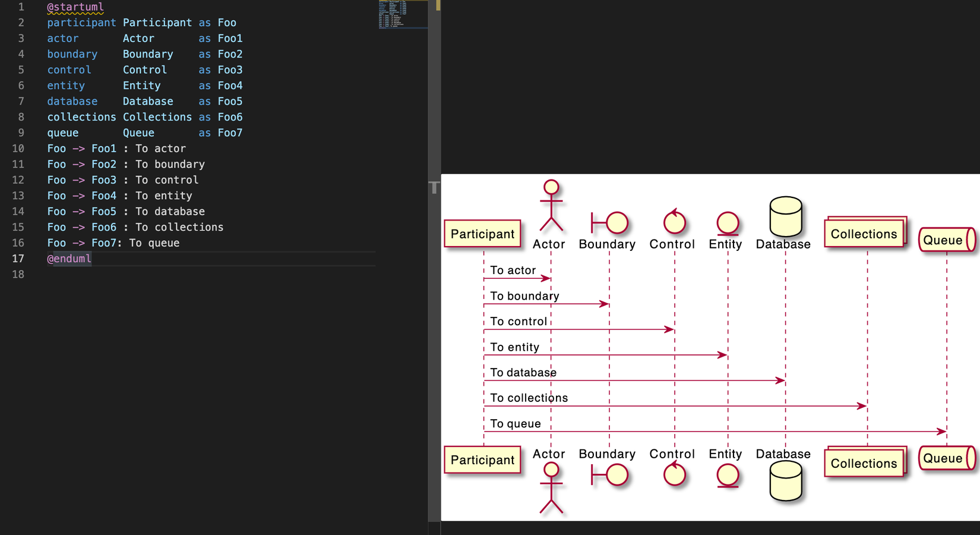This screenshot has height=535, width=980.
Task: Click 'To boundary' text on line 11
Action: (x=170, y=164)
